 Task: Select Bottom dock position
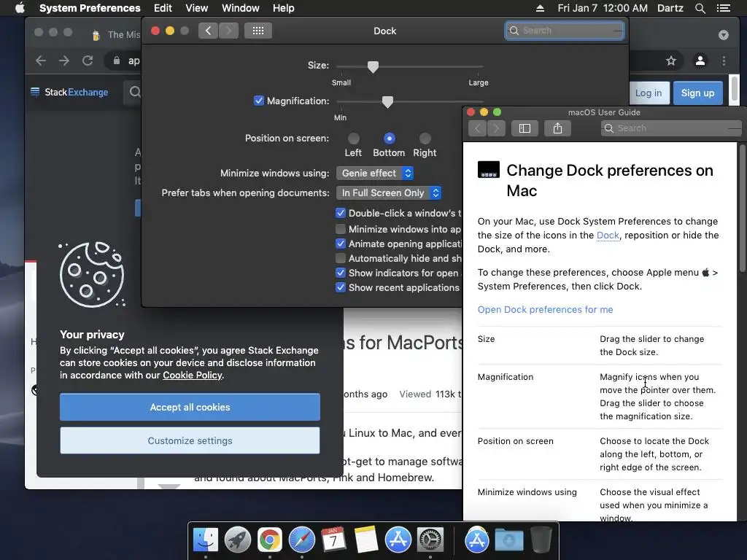pos(390,139)
